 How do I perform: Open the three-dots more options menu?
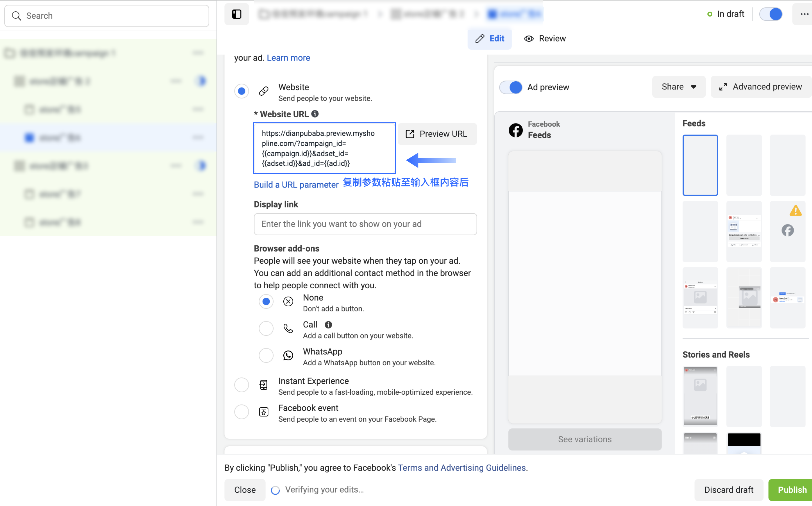pos(804,14)
